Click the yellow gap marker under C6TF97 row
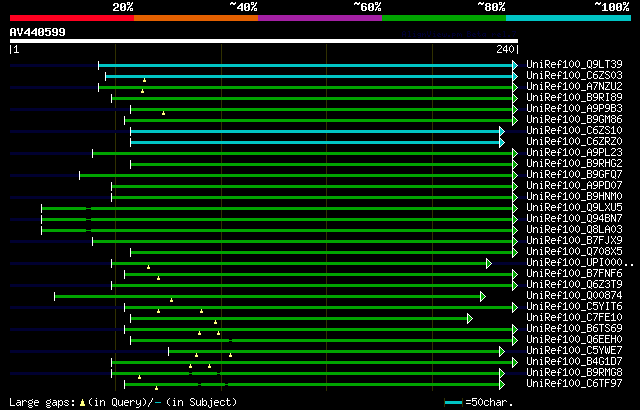Viewport: 640px width, 410px height. click(x=156, y=388)
